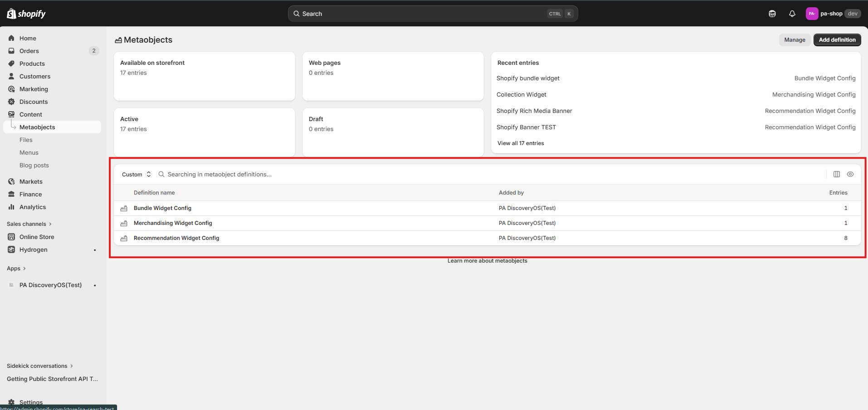Viewport: 868px width, 410px height.
Task: Click the Settings gear icon
Action: pos(11,402)
